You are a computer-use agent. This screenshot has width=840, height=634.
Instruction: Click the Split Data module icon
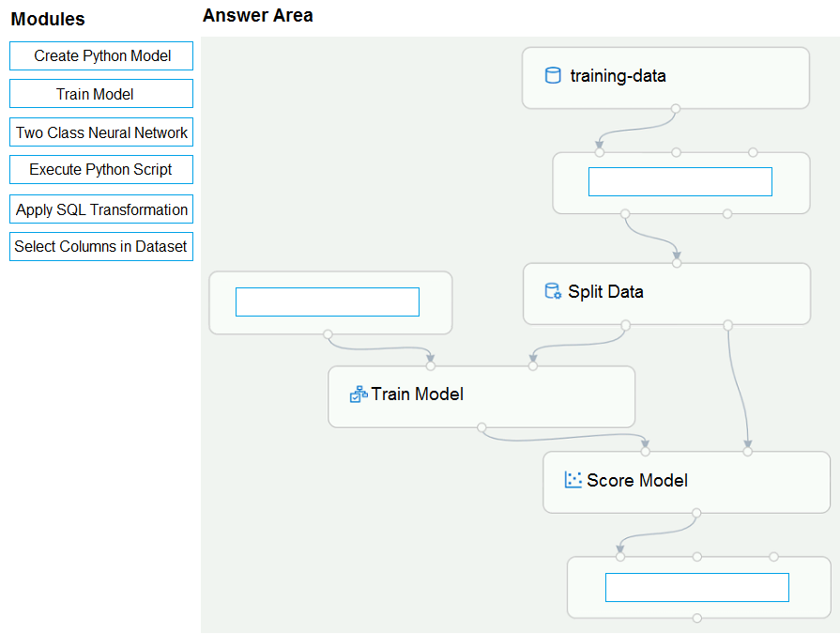[x=553, y=291]
